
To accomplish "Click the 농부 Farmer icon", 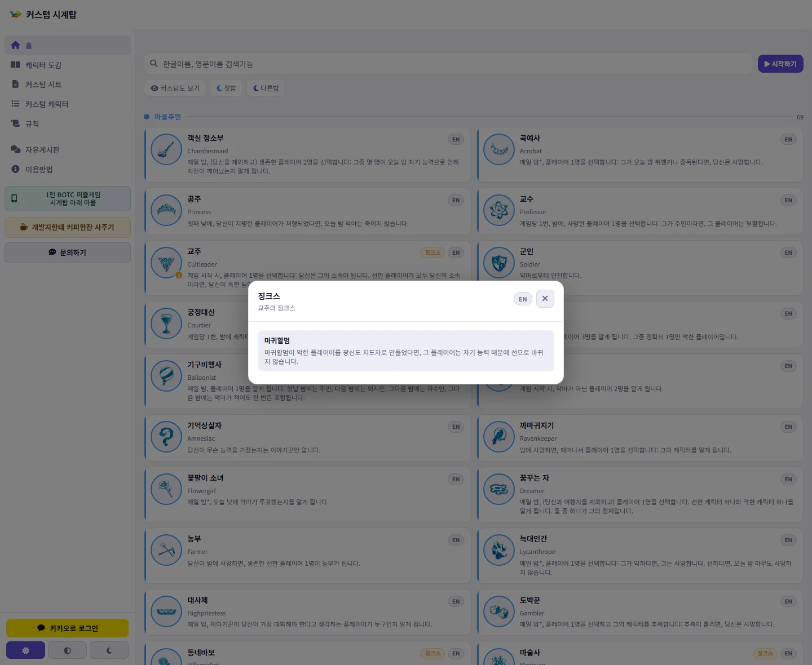I will click(166, 550).
